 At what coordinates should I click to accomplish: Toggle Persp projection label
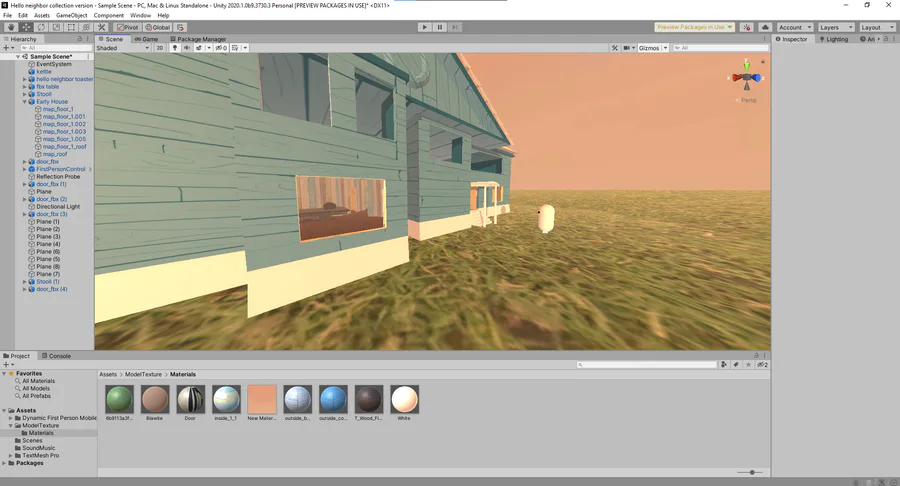pyautogui.click(x=748, y=100)
